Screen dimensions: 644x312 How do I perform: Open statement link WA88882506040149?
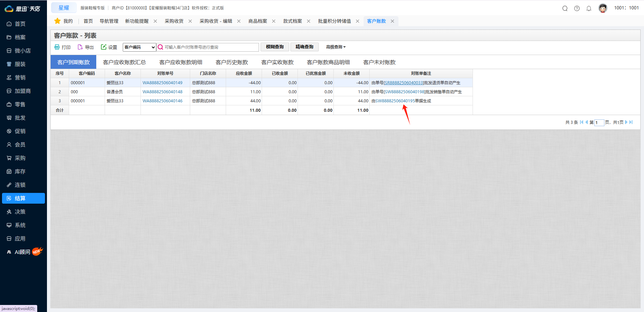coord(162,83)
